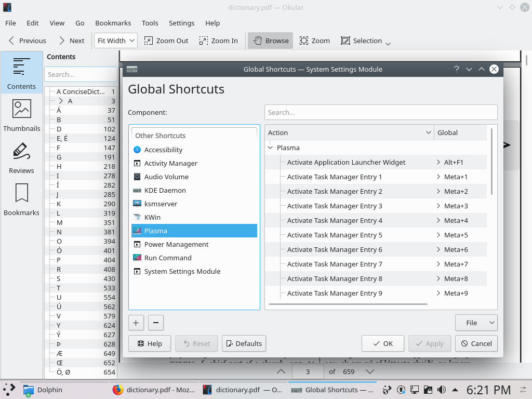Activate the Browse hand tool

point(270,41)
